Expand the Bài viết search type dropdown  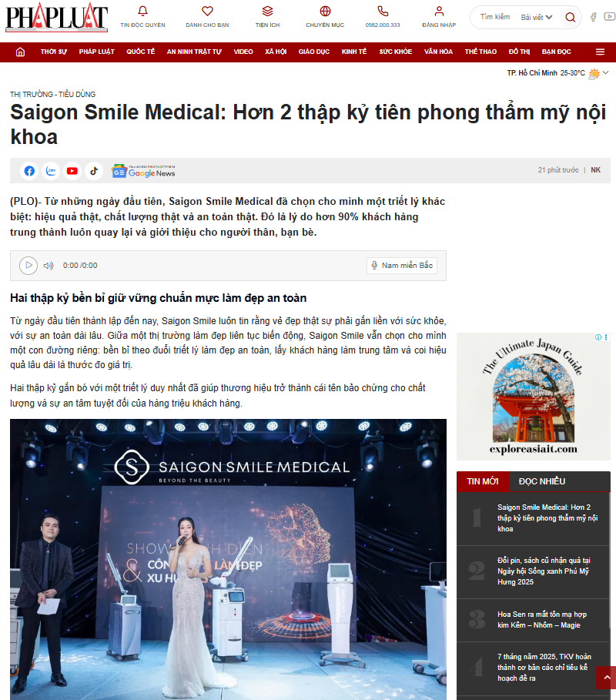[x=537, y=18]
